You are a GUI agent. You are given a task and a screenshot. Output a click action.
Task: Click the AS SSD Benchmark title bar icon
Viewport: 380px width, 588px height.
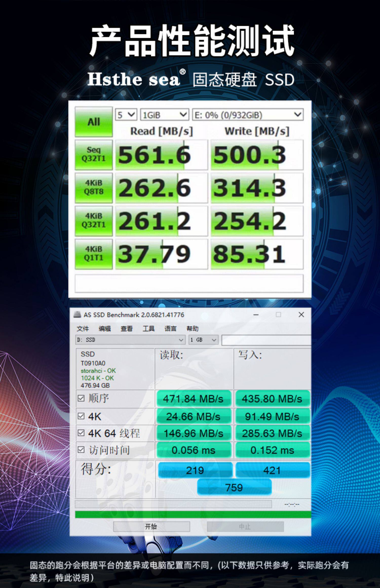pos(77,315)
